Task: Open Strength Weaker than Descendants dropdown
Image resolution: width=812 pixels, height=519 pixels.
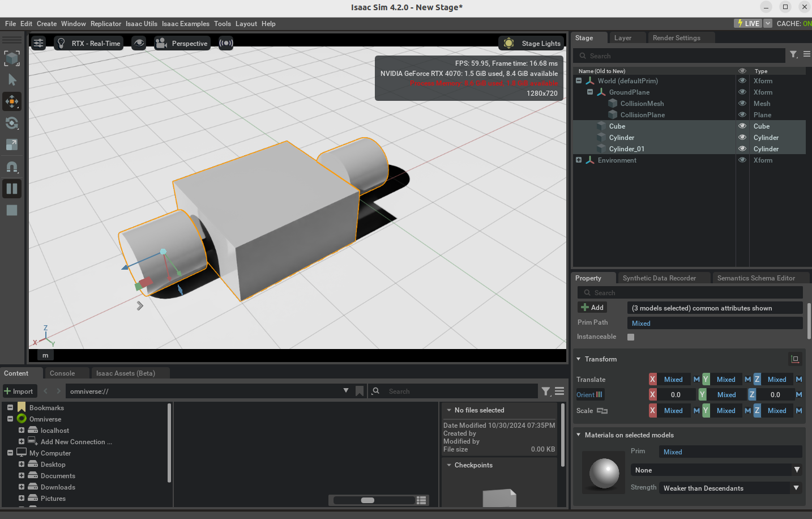Action: (x=730, y=488)
